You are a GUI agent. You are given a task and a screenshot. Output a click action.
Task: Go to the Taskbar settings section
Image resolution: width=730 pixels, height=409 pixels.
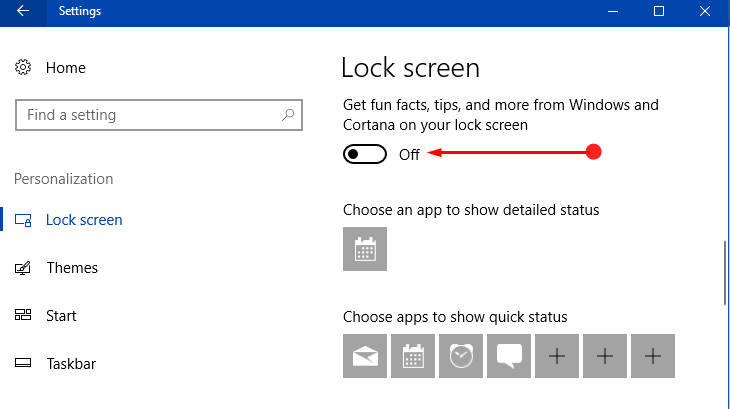(x=70, y=364)
